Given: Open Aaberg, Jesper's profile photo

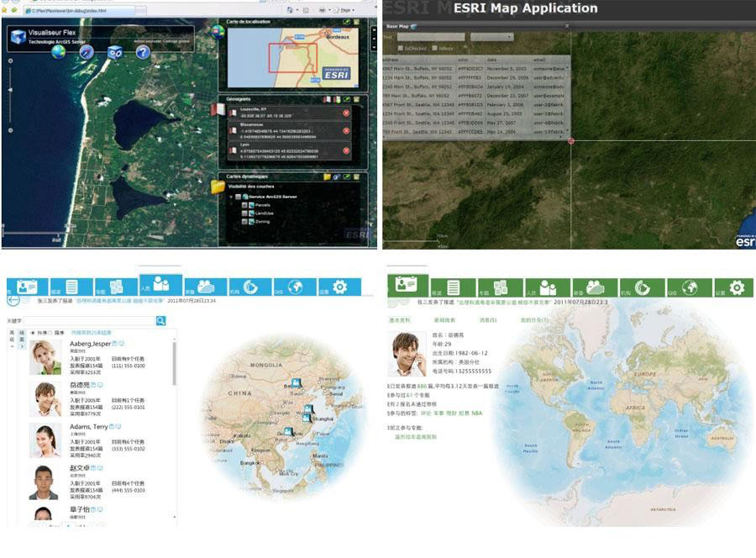Looking at the screenshot, I should tap(45, 357).
